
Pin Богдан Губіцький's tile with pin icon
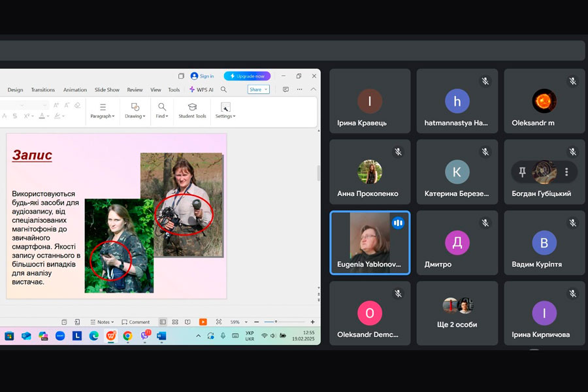pos(522,172)
